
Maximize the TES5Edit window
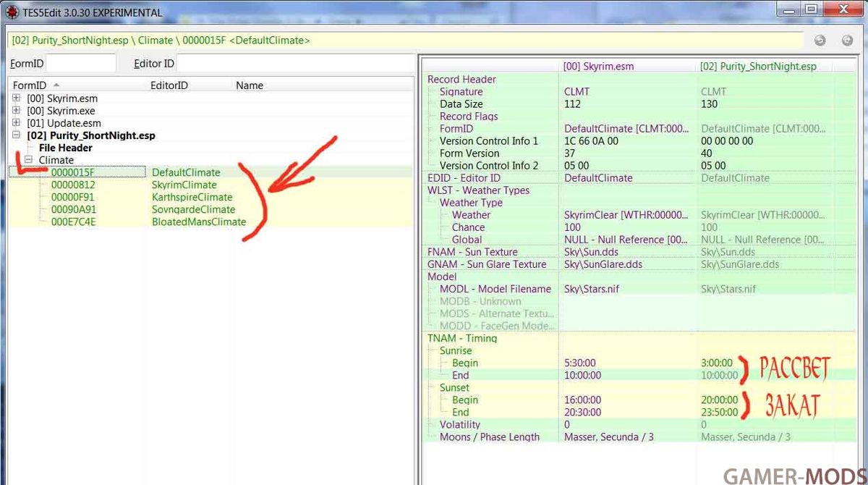pyautogui.click(x=811, y=9)
